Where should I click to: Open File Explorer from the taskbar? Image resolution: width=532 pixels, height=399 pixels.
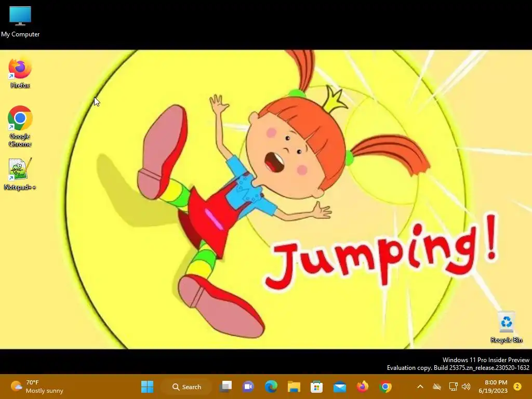[x=294, y=387]
